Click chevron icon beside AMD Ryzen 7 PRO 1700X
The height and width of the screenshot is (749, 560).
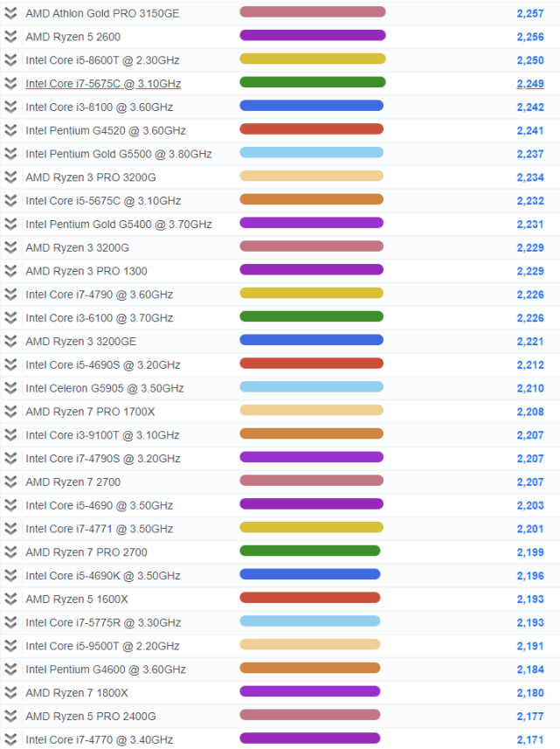pos(10,412)
